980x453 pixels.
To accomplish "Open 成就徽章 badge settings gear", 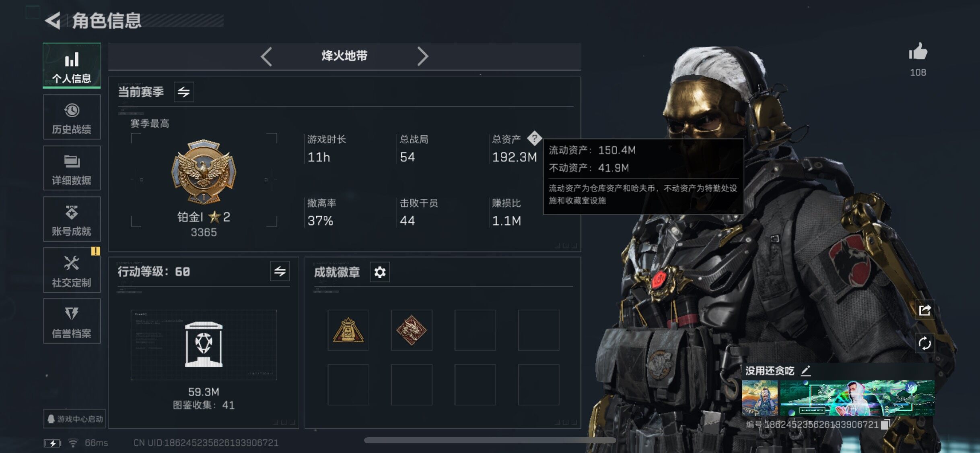I will point(380,272).
